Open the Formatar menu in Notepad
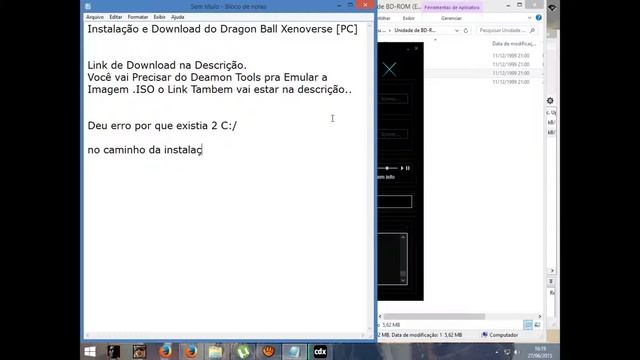 coord(138,17)
